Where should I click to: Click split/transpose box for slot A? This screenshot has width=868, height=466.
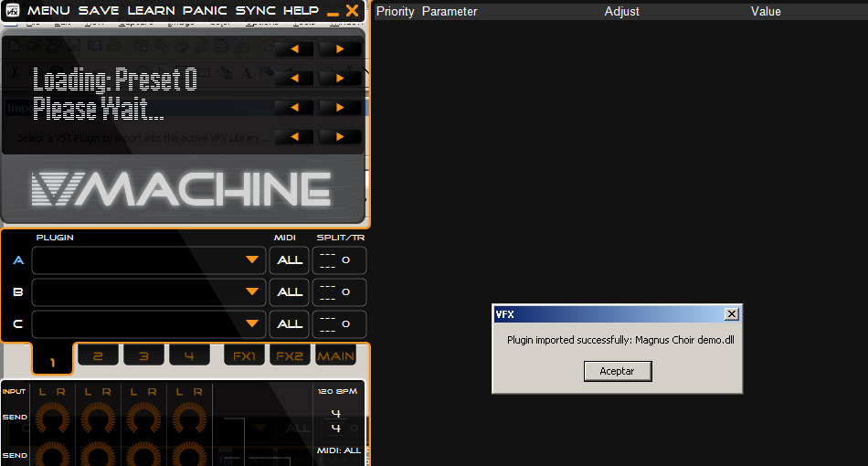[339, 260]
